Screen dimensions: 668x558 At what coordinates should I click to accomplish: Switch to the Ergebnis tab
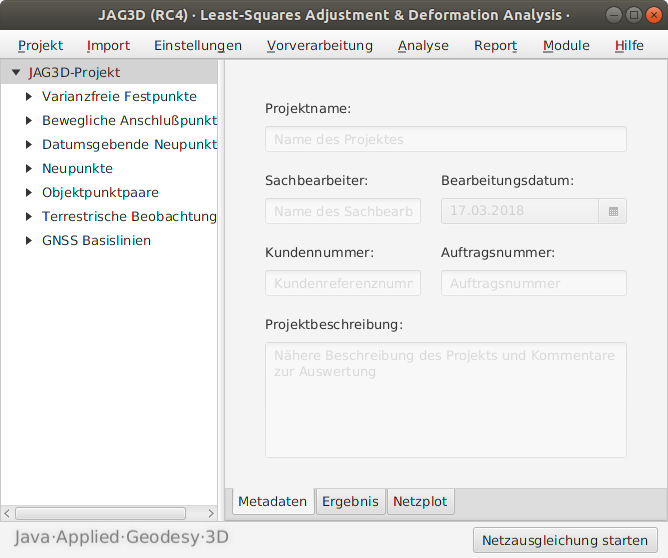click(x=350, y=501)
